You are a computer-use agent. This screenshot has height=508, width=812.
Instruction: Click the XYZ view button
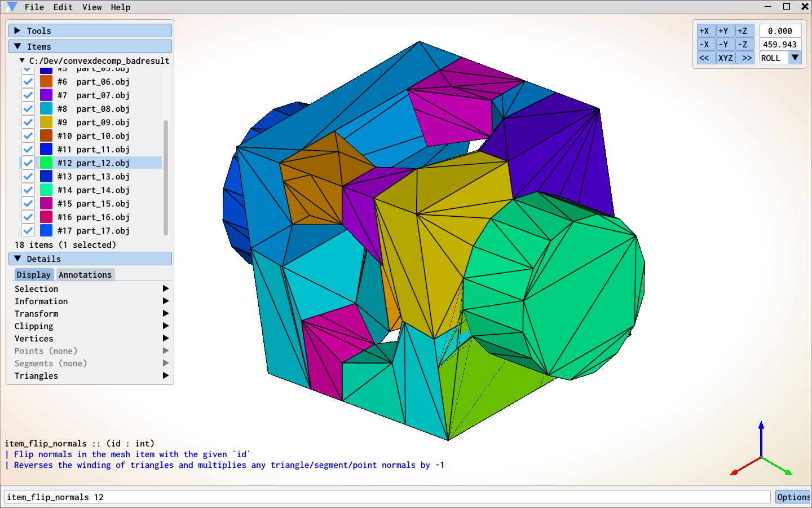click(725, 58)
